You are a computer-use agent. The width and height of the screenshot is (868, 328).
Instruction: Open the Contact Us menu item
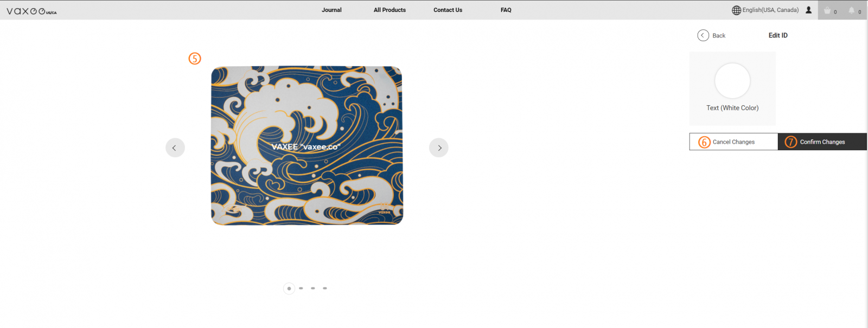tap(448, 10)
